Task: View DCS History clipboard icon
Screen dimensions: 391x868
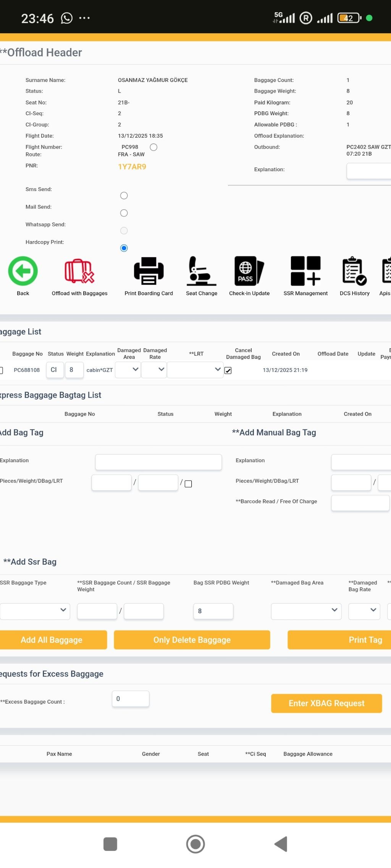Action: (x=354, y=271)
